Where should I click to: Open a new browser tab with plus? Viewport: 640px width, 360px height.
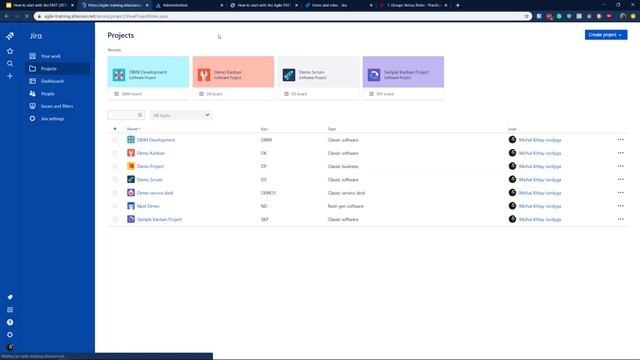tap(458, 5)
